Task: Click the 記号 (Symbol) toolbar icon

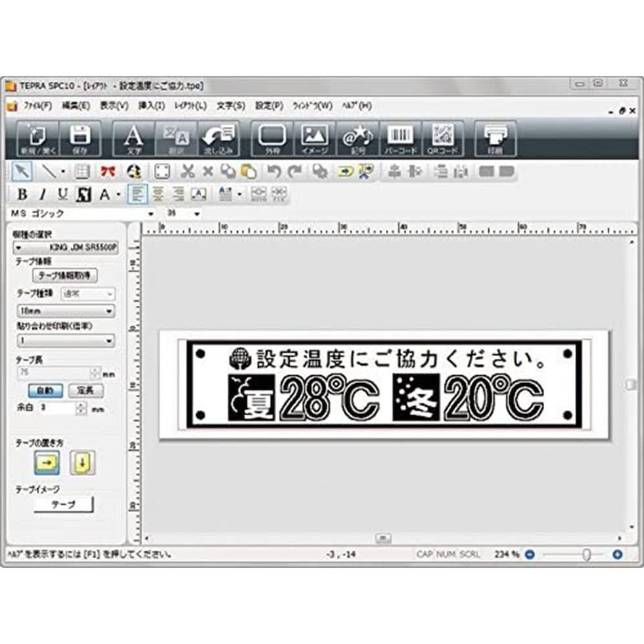Action: 358,139
